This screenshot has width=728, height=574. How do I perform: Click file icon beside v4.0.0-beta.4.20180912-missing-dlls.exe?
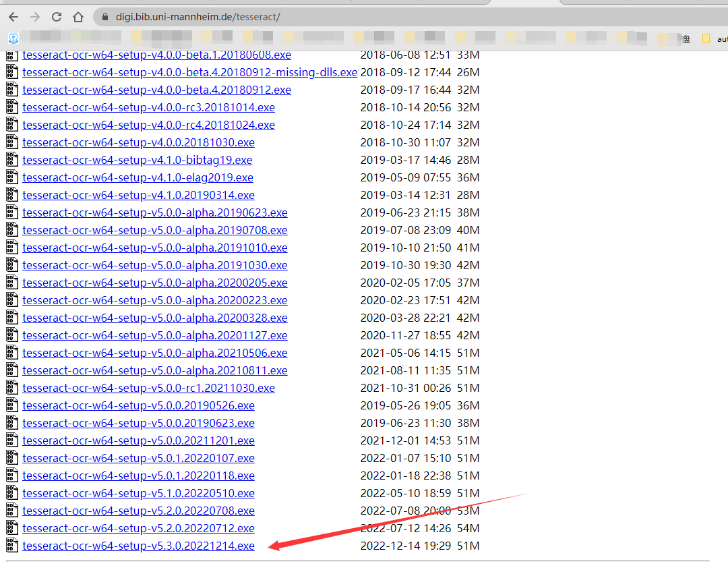[x=12, y=72]
